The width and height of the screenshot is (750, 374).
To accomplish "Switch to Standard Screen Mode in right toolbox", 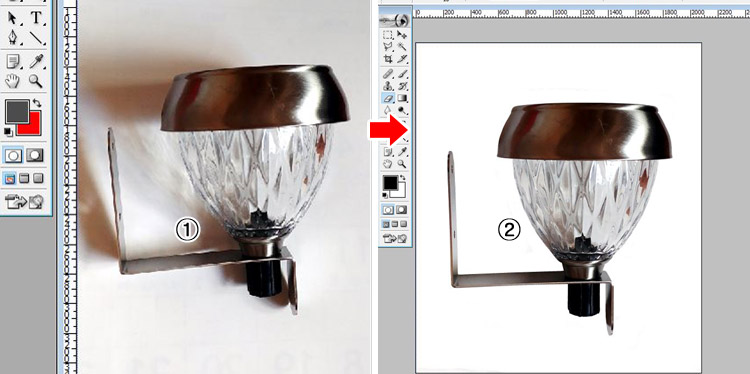I will (x=386, y=224).
